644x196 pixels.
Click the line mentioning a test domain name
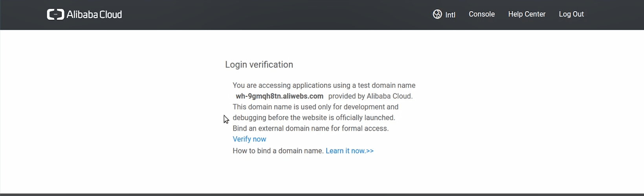point(324,85)
